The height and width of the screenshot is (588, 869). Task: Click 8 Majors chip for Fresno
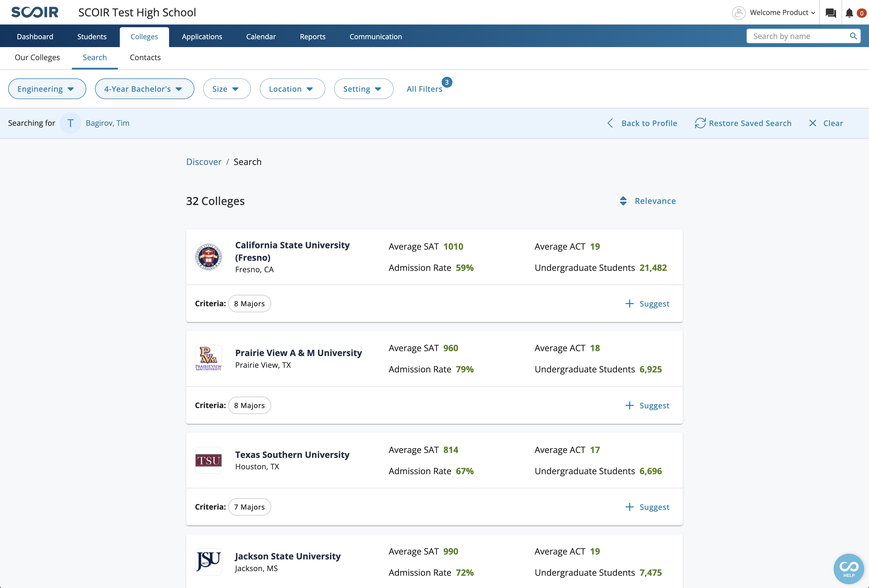[249, 304]
